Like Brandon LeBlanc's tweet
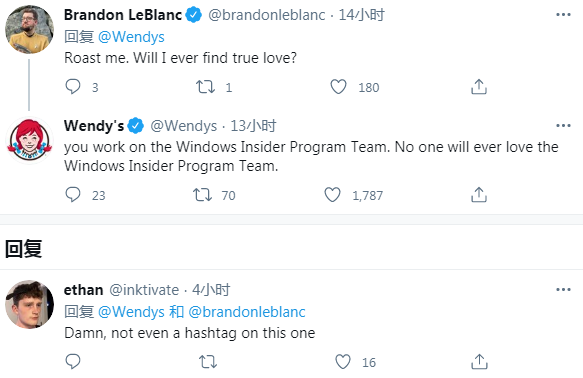This screenshot has width=583, height=378. click(338, 87)
